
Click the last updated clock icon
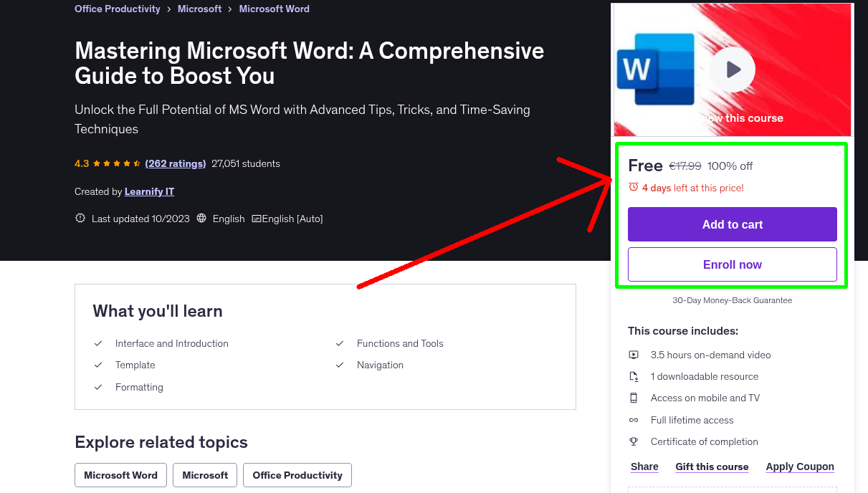80,218
